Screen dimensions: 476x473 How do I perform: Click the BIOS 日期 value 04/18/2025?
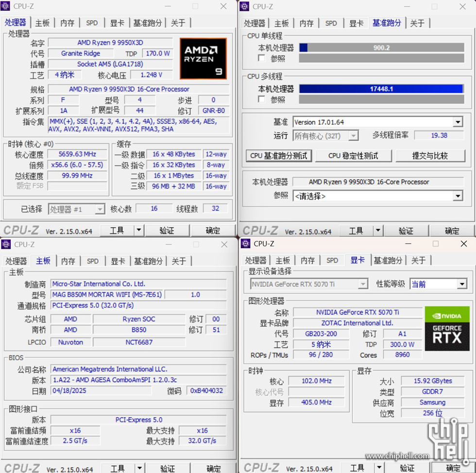pyautogui.click(x=101, y=390)
